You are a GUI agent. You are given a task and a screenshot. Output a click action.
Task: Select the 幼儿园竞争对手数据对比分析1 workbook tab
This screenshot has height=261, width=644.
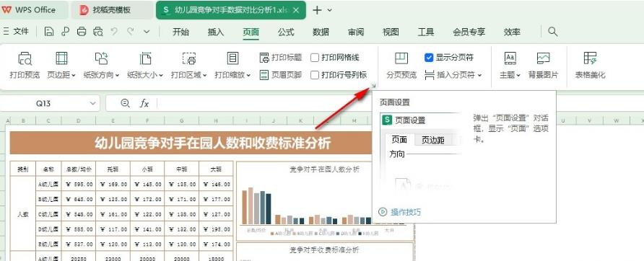tap(231, 10)
